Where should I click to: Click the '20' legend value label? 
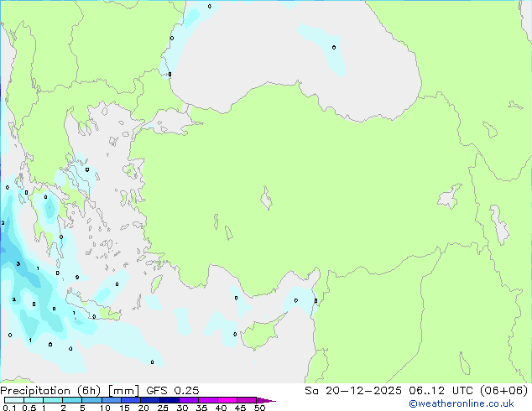(x=143, y=408)
